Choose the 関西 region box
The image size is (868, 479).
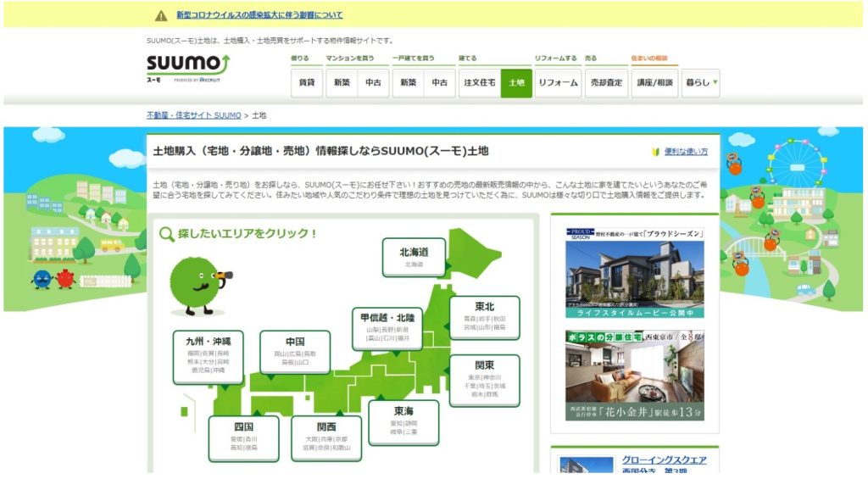(326, 438)
